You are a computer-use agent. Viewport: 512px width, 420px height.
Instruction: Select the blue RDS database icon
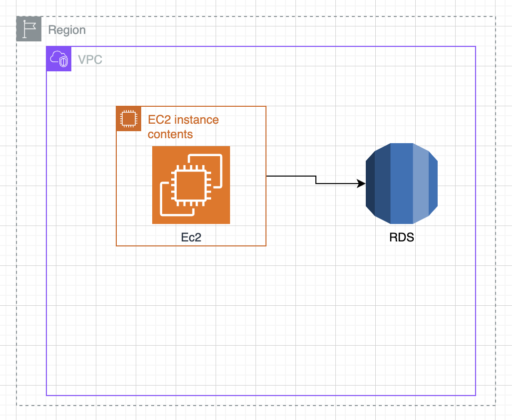(402, 184)
